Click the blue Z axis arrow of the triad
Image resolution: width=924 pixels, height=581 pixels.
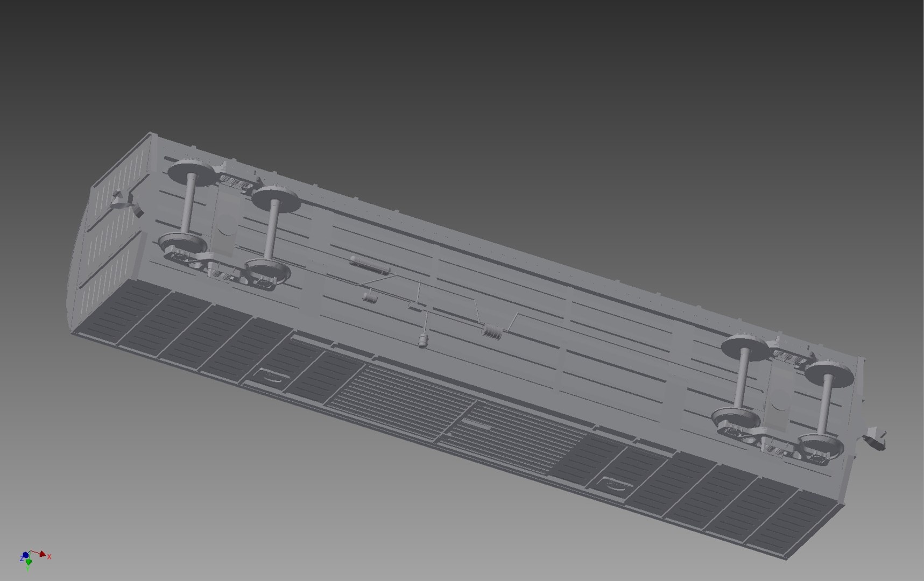25,556
